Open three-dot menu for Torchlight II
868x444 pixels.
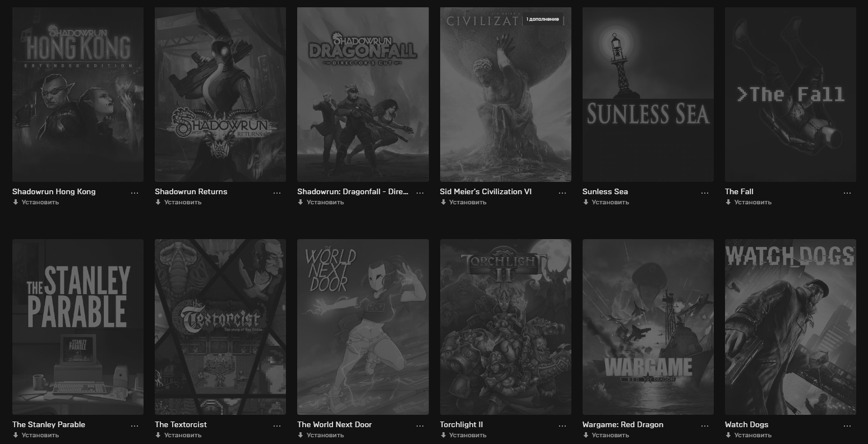(562, 425)
